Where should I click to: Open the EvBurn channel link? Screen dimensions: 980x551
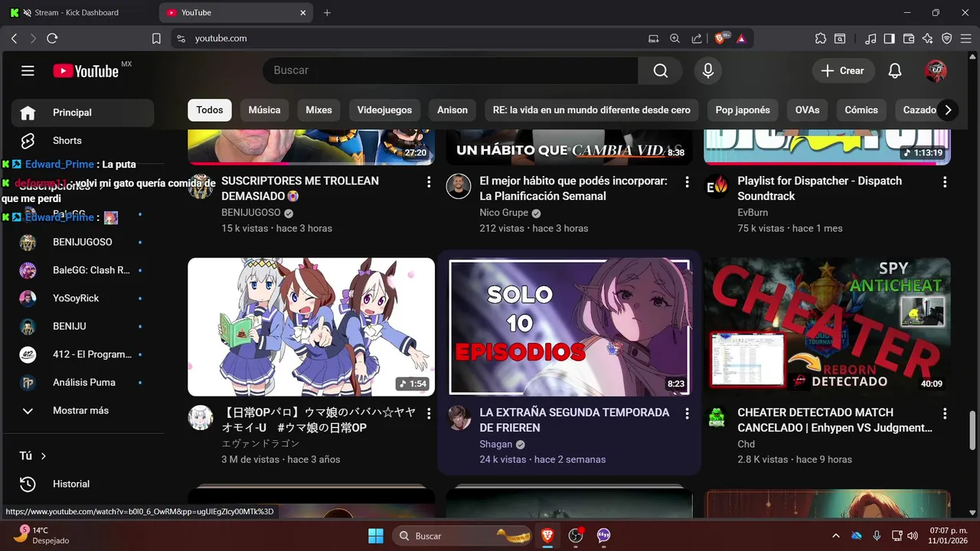pyautogui.click(x=753, y=213)
